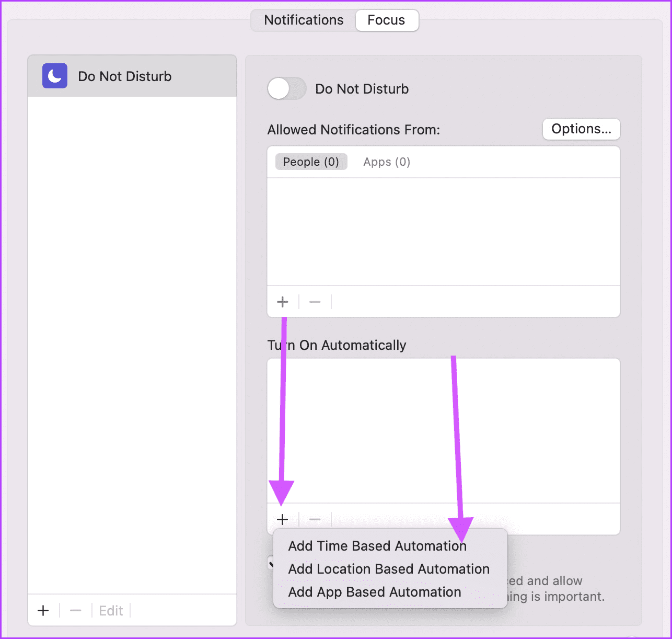Open the Options… button
This screenshot has width=672, height=639.
tap(581, 129)
